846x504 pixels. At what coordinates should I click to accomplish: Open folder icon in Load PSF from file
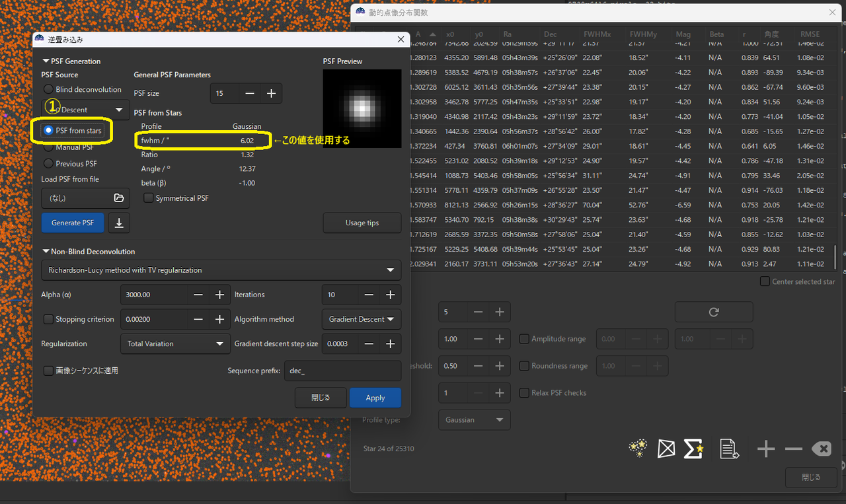(119, 198)
